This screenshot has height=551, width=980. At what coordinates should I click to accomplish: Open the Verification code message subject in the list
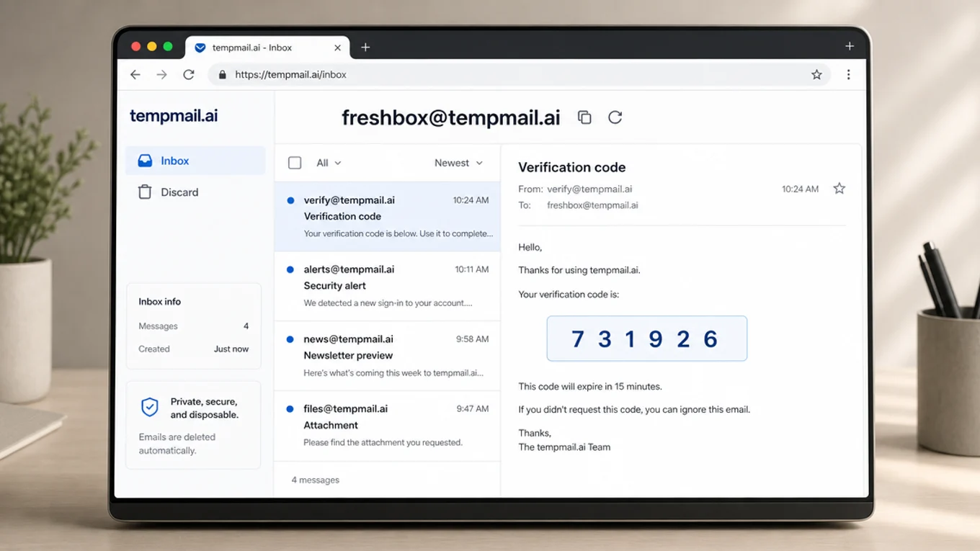coord(342,216)
